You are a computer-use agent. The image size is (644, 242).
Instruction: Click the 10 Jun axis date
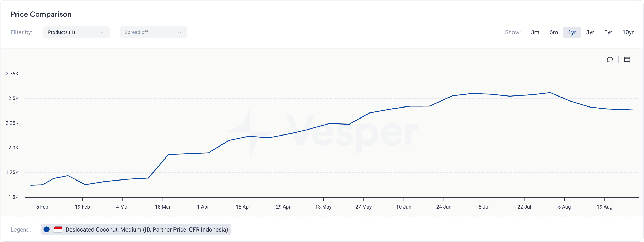click(404, 207)
